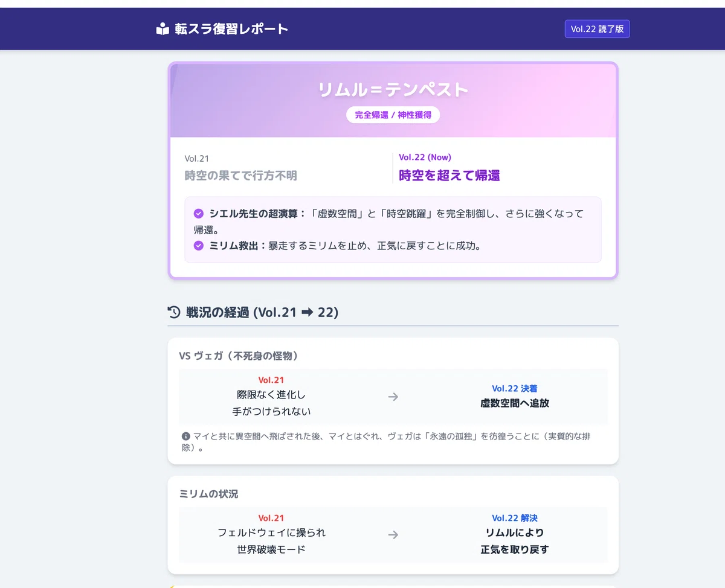The image size is (725, 588).
Task: Click 虚数空間へ追放 text
Action: pyautogui.click(x=515, y=403)
